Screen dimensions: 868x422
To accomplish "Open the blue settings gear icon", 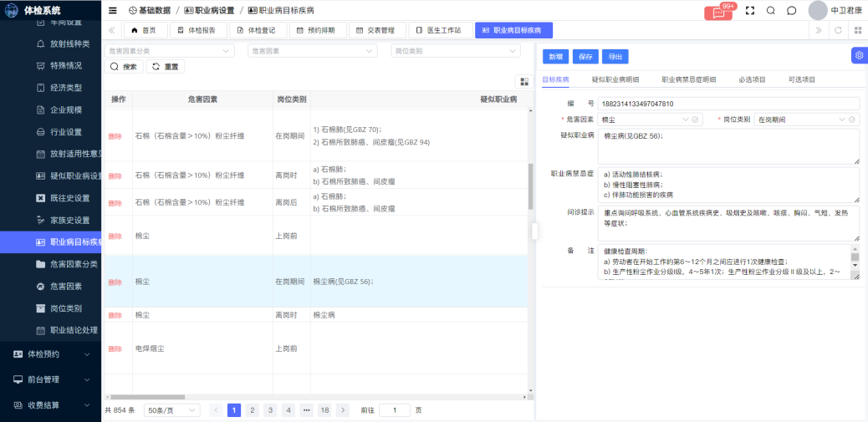I will coord(859,55).
